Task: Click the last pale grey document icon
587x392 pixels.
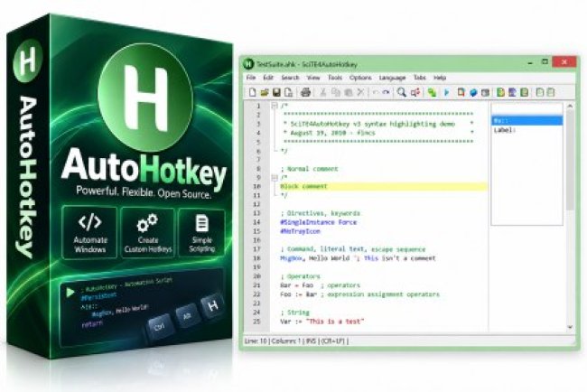Action: [551, 92]
